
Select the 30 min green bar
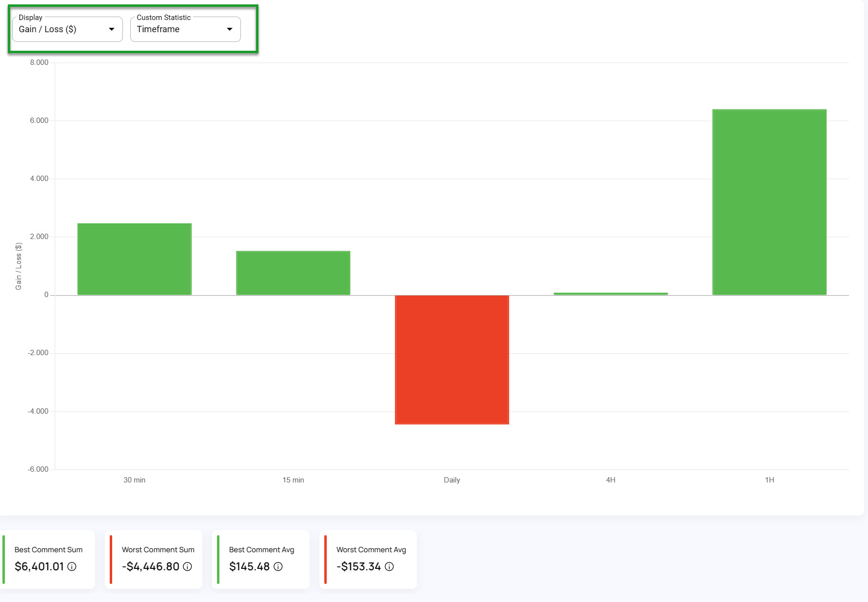point(134,259)
